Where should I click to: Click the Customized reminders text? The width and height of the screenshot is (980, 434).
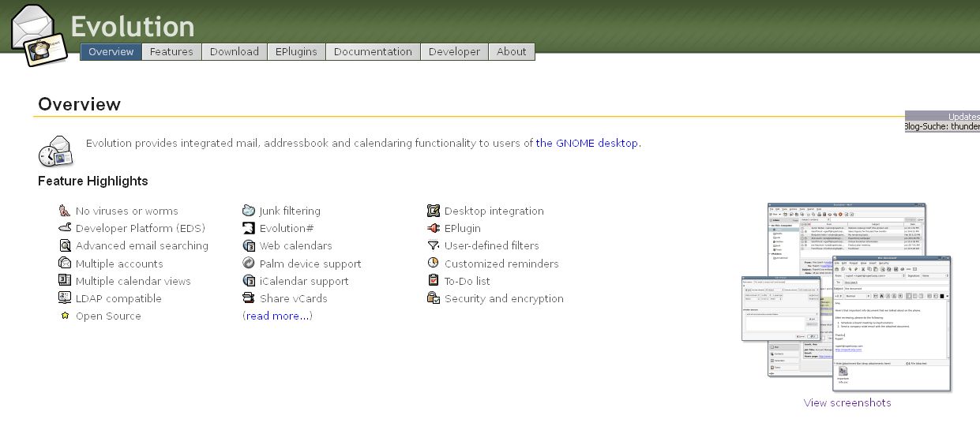click(x=501, y=264)
